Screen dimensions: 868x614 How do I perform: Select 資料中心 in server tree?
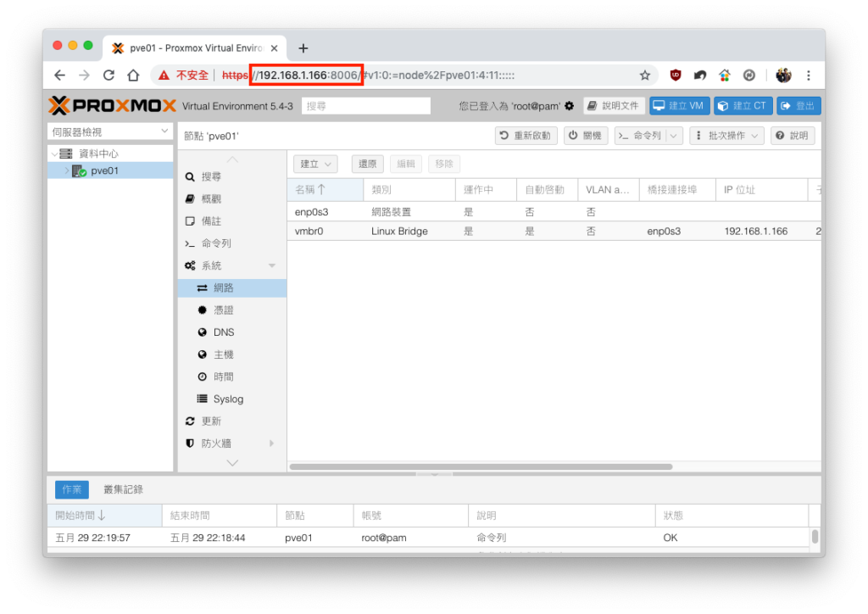coord(110,153)
